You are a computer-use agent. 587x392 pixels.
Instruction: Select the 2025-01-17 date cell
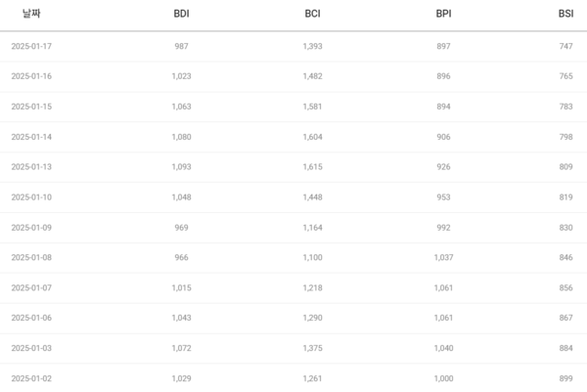pyautogui.click(x=31, y=46)
